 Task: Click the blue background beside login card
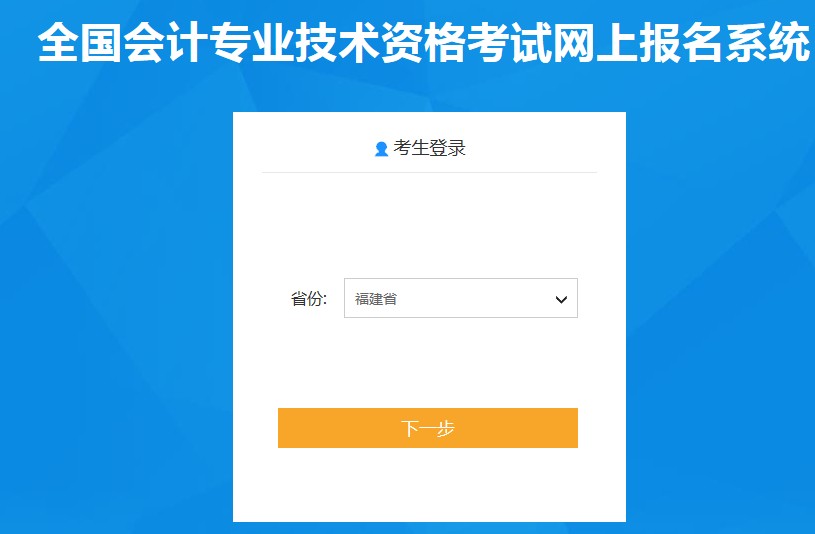point(114,312)
